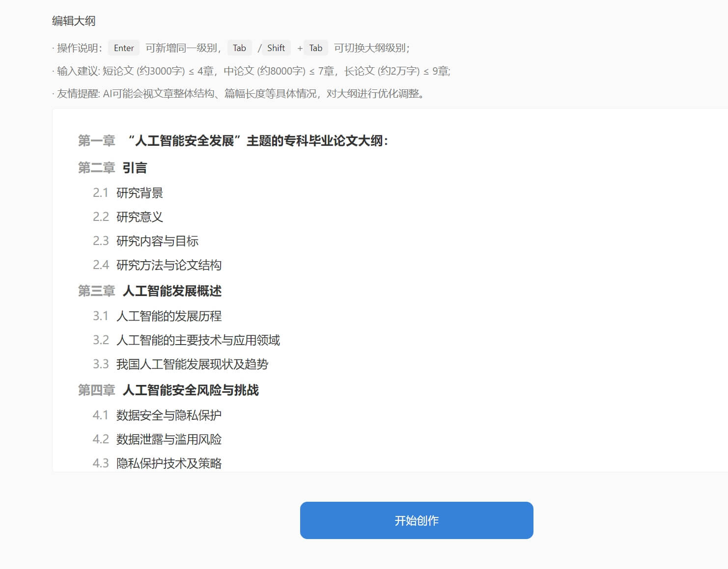Select subsection 4.1 数据安全与隐私保护

[x=168, y=415]
